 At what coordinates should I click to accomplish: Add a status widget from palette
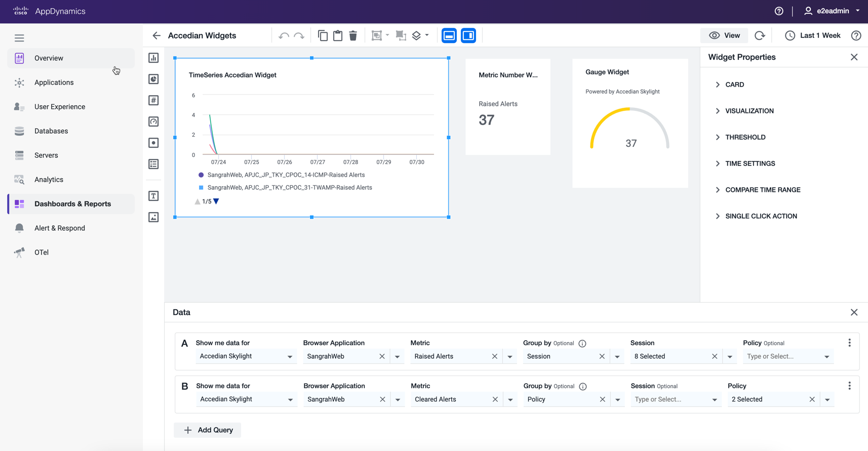153,143
